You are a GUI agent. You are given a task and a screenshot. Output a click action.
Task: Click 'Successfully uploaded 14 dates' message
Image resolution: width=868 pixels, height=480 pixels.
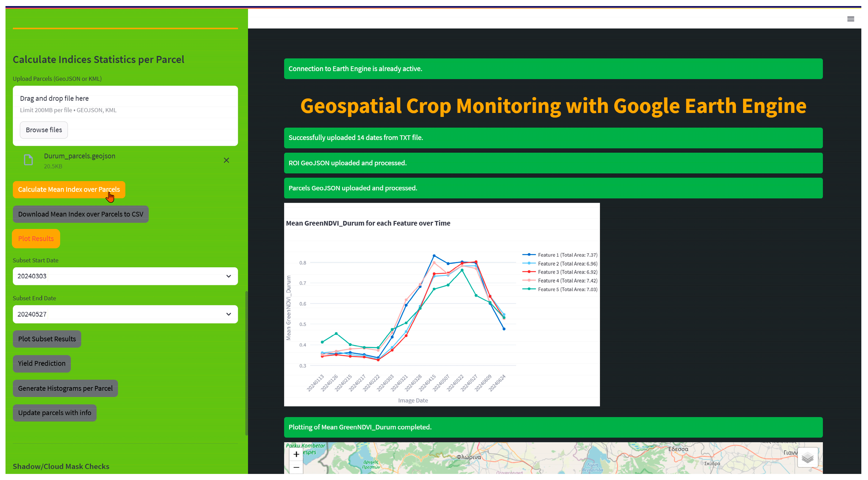coord(553,138)
